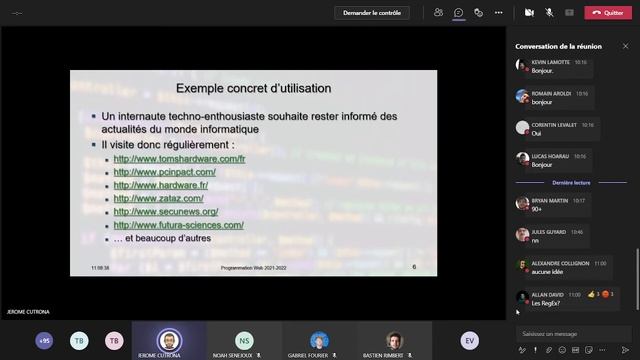Open the text format icon below message box

click(x=522, y=350)
